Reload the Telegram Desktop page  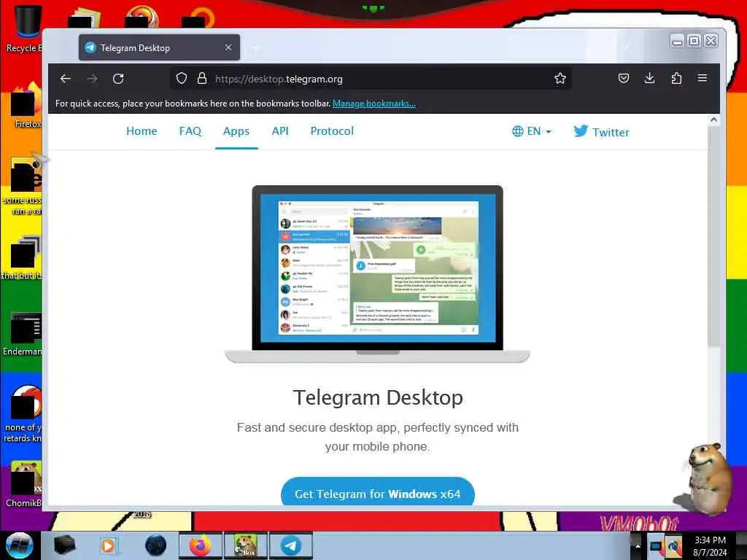pyautogui.click(x=119, y=79)
